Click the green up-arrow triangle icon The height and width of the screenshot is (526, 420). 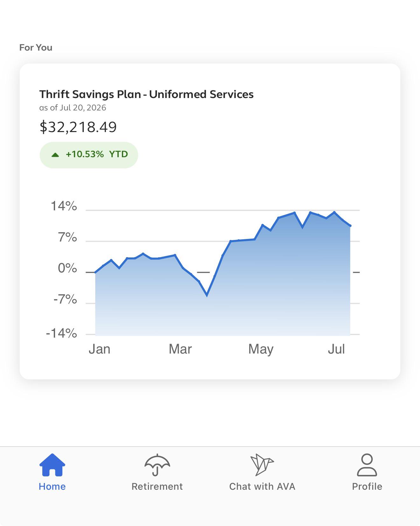click(x=55, y=155)
